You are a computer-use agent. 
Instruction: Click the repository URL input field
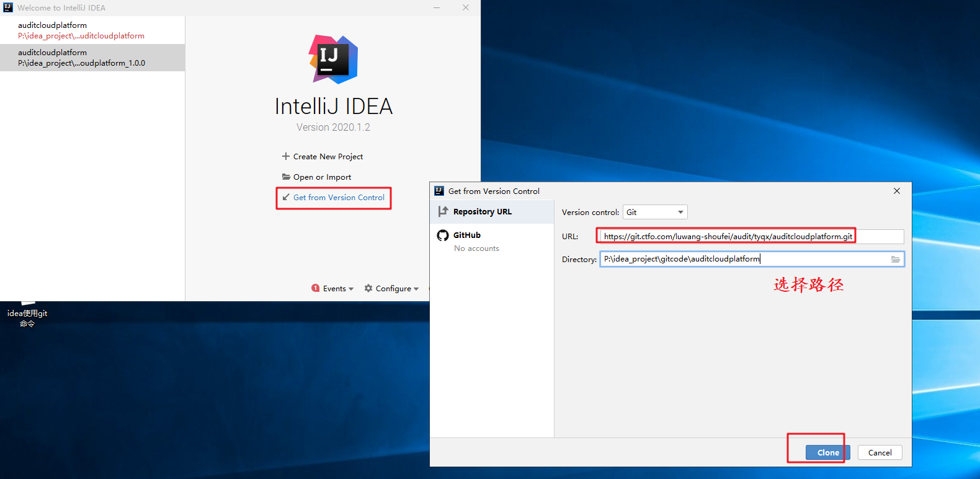[752, 236]
